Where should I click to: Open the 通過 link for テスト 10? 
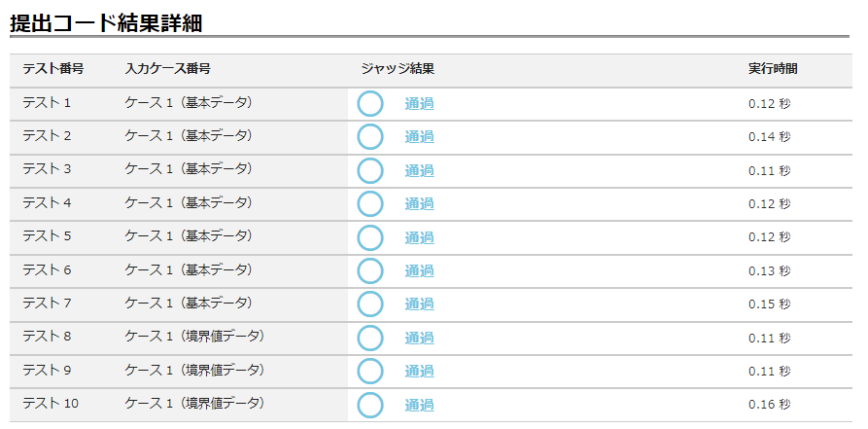[419, 405]
